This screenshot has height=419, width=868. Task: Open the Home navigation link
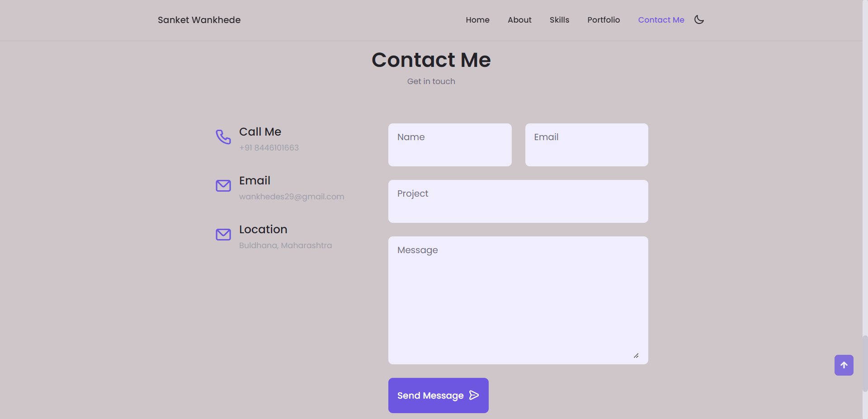coord(477,20)
